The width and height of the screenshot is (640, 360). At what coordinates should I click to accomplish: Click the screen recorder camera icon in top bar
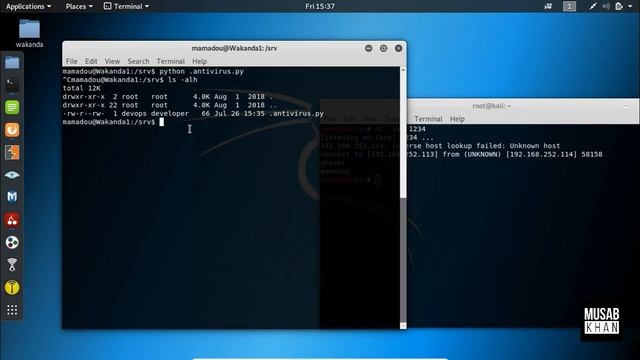point(548,6)
